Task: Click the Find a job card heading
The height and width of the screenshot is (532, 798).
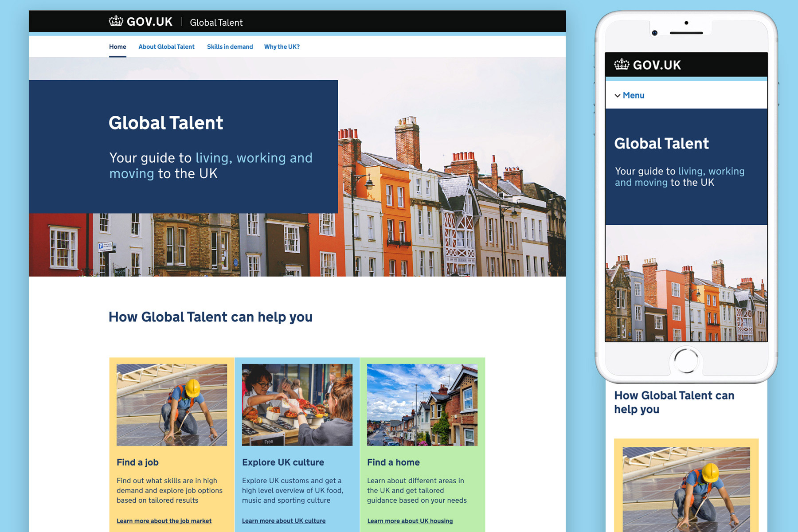Action: coord(137,462)
